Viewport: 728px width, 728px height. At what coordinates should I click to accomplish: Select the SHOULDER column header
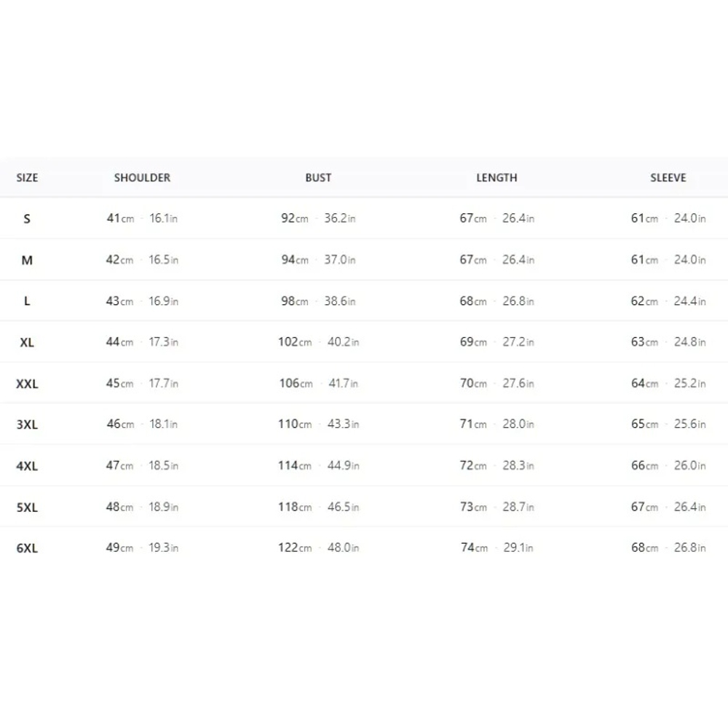142,178
